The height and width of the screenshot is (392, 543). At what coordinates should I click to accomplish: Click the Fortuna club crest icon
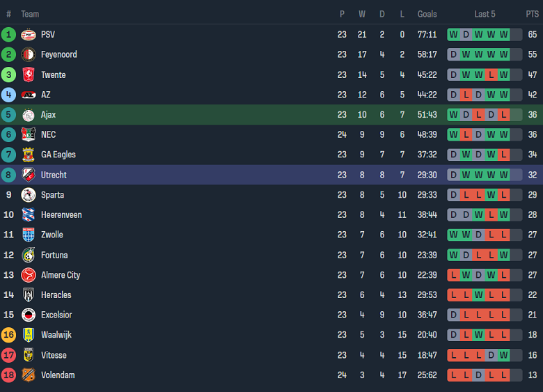29,255
